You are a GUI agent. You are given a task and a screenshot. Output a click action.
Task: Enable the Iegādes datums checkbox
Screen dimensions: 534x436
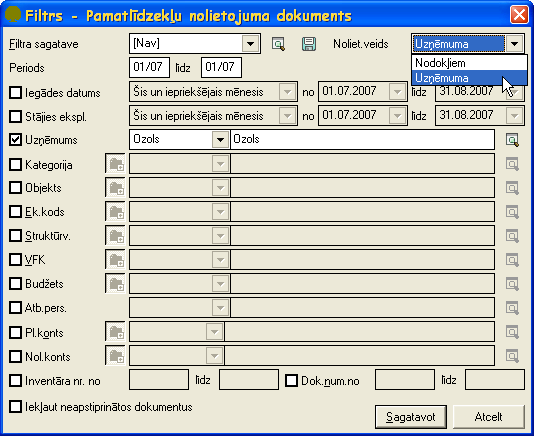(x=16, y=92)
